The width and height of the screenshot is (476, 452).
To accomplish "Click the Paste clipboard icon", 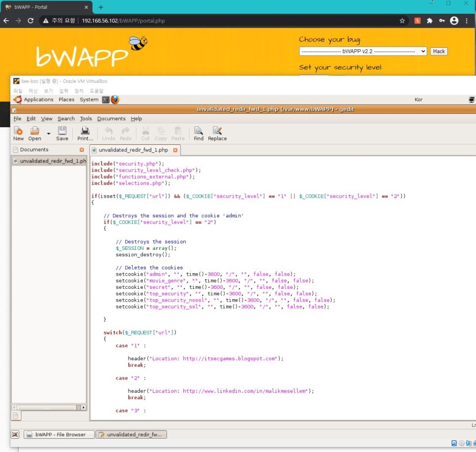I will 178,134.
